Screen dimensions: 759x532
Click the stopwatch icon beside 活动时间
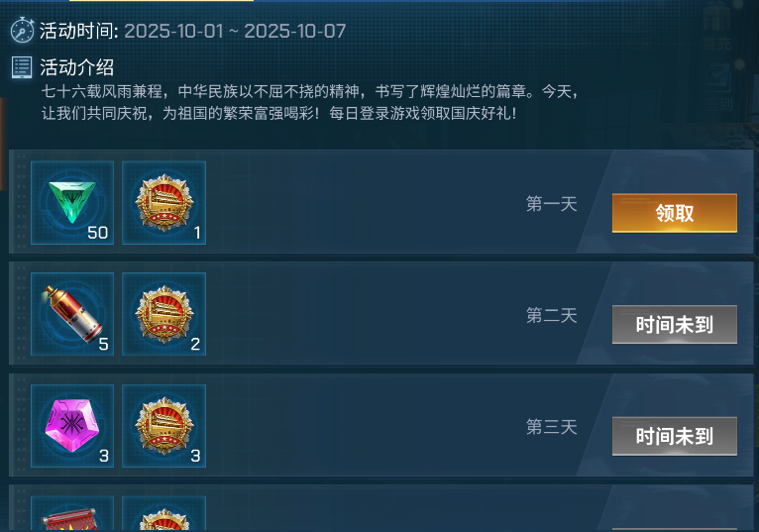click(x=22, y=30)
